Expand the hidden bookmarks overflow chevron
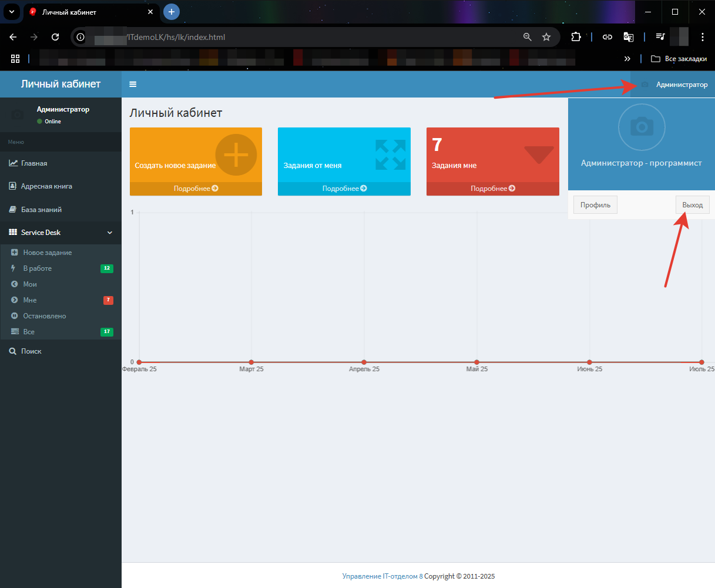The image size is (715, 588). 627,59
